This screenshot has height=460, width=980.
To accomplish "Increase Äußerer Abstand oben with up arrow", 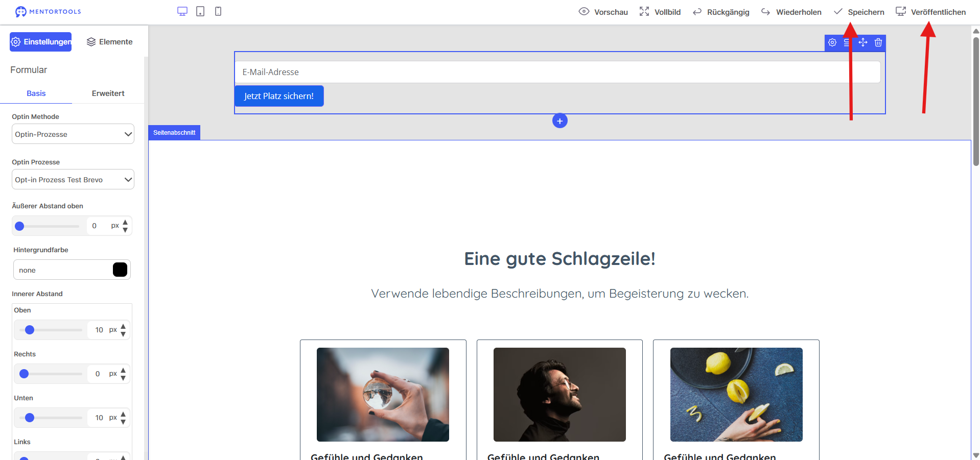I will pyautogui.click(x=125, y=222).
